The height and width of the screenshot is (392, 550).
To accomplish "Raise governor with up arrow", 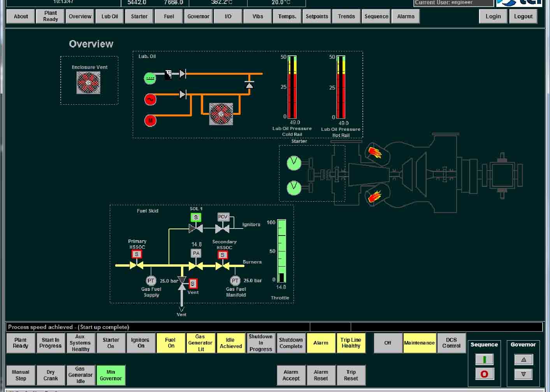I will (x=523, y=359).
